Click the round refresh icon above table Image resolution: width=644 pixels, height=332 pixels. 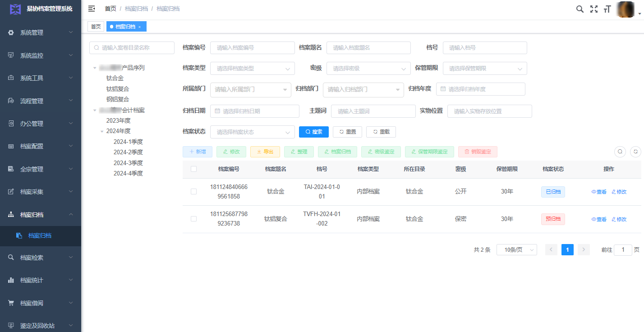click(x=635, y=152)
